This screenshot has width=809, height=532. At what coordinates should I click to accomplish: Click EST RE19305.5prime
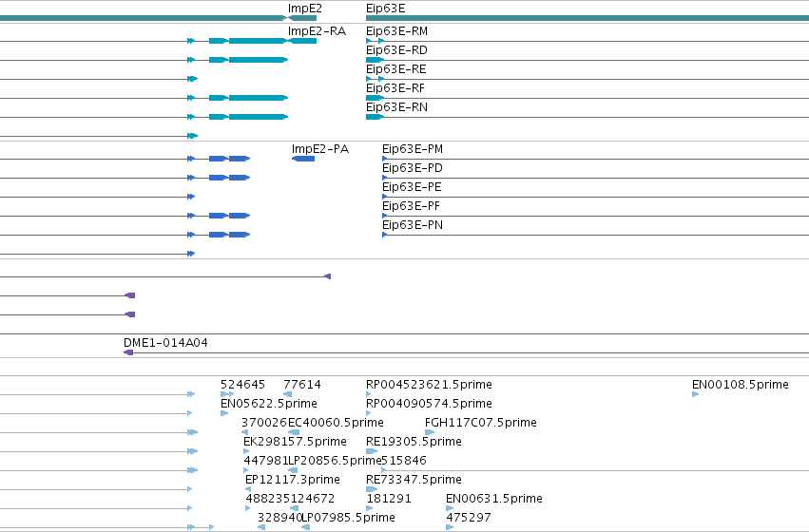[x=414, y=443]
